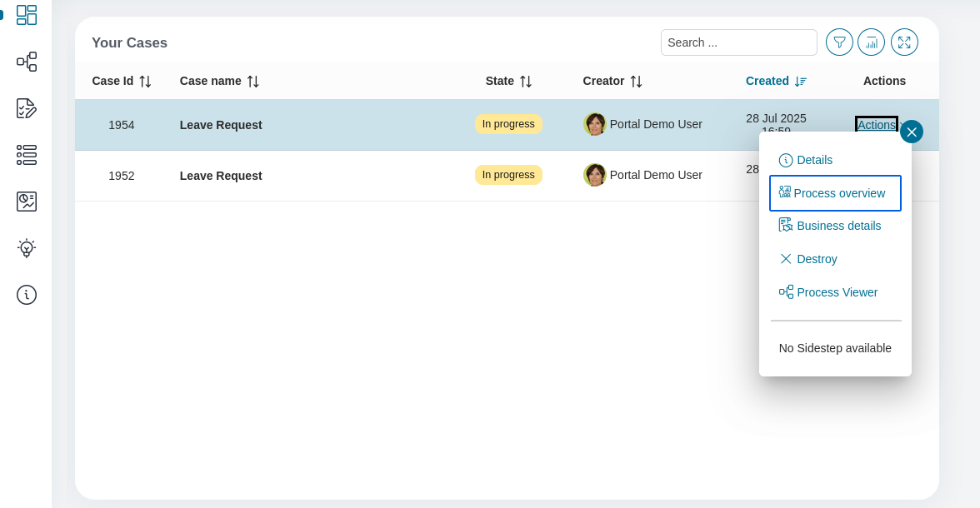Open the Information icon at sidebar bottom
This screenshot has width=980, height=508.
(27, 295)
